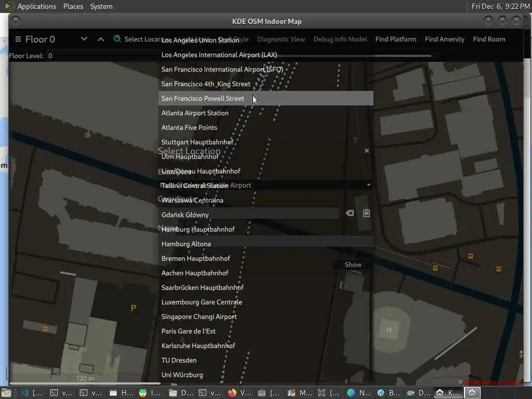Viewport: 532px width, 399px height.
Task: Pick Gdańsk Główny entry
Action: 265,215
